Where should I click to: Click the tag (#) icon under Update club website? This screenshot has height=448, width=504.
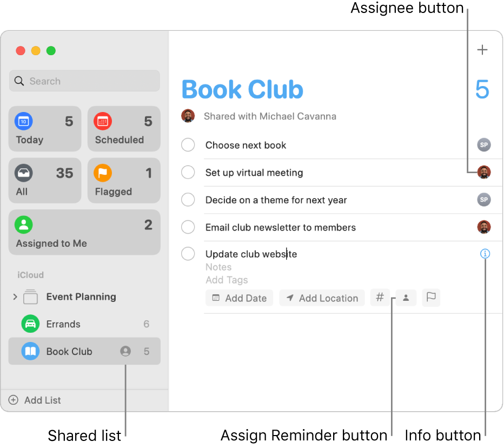(380, 297)
